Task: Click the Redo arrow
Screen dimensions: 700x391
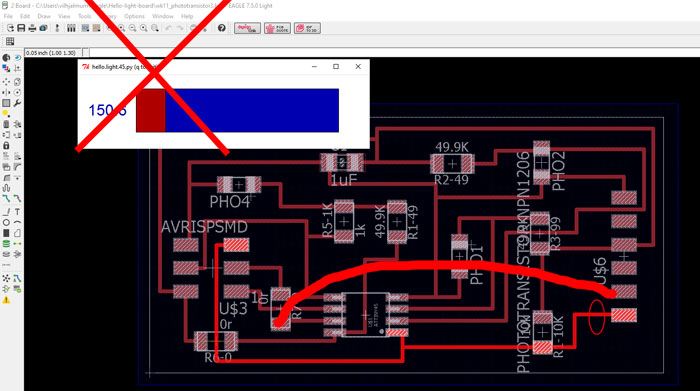Action: (x=179, y=28)
